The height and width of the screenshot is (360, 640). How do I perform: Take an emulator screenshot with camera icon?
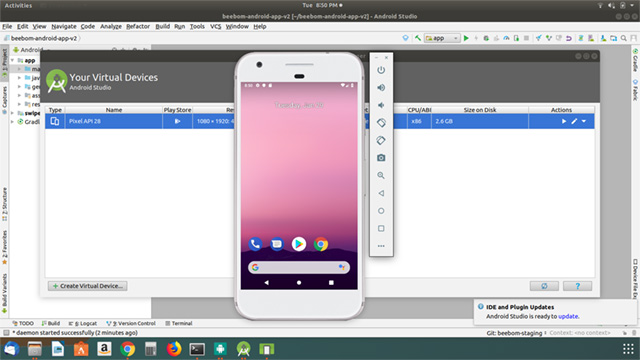pyautogui.click(x=381, y=158)
